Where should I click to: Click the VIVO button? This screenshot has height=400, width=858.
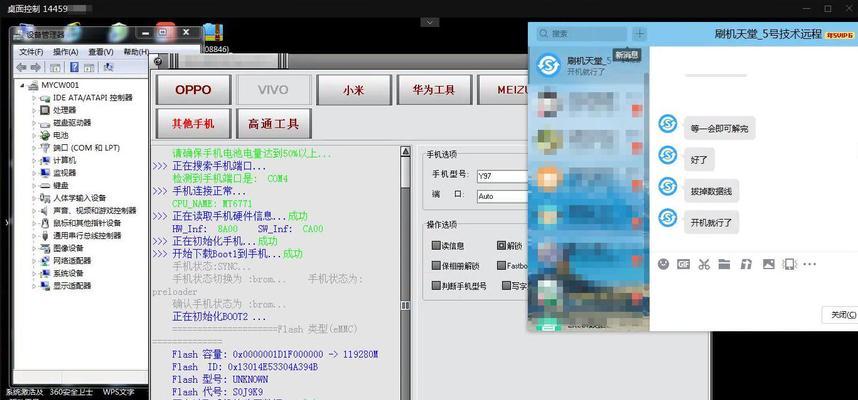[x=274, y=90]
